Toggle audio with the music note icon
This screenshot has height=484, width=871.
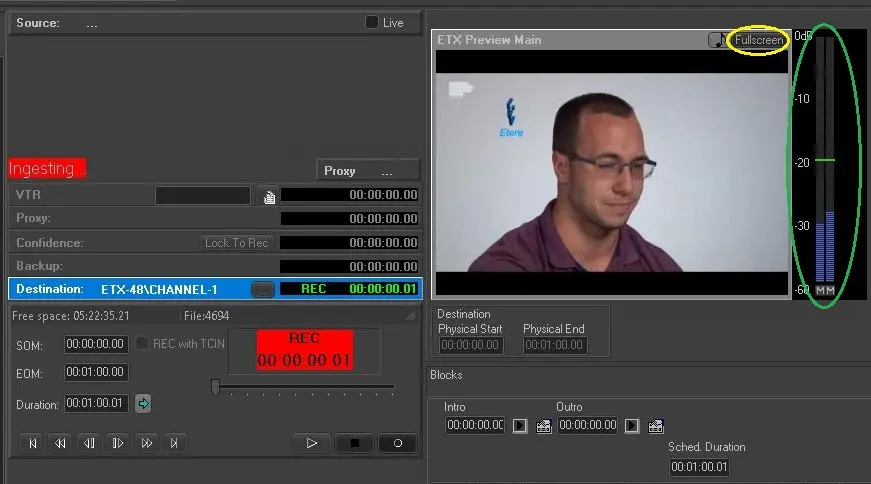tap(718, 40)
